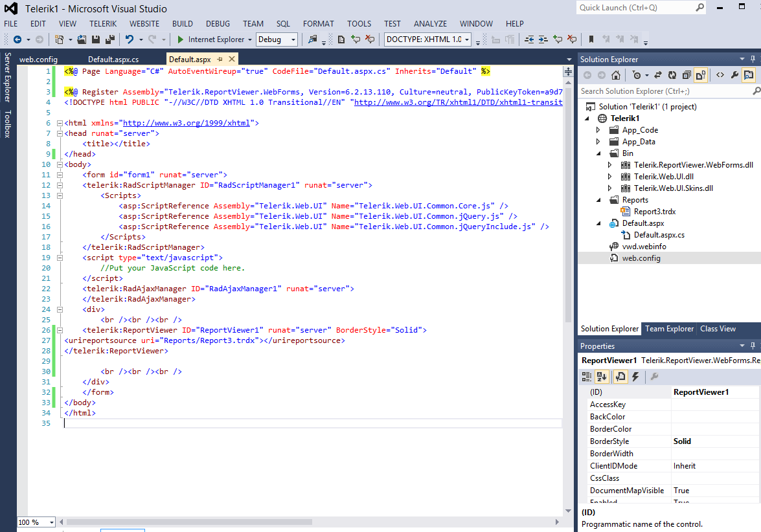Expand the App_Code folder node

pos(598,130)
